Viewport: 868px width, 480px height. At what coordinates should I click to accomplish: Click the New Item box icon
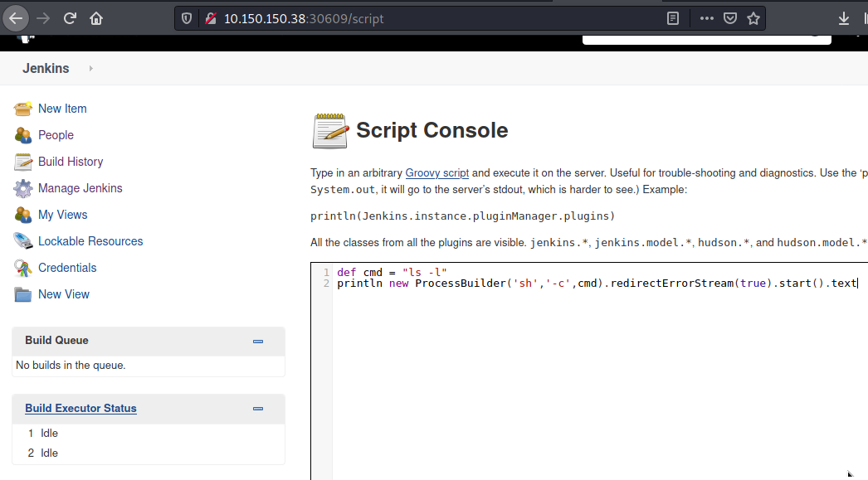22,109
